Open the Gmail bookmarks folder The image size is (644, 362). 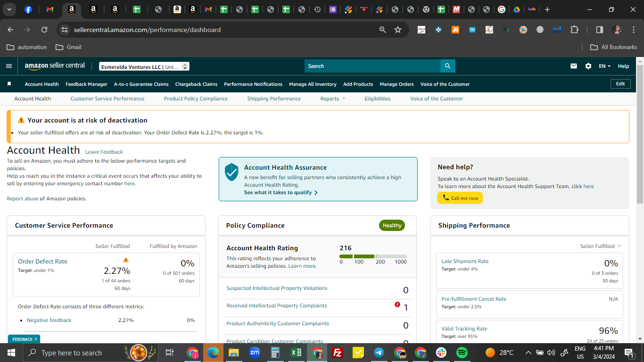point(68,47)
